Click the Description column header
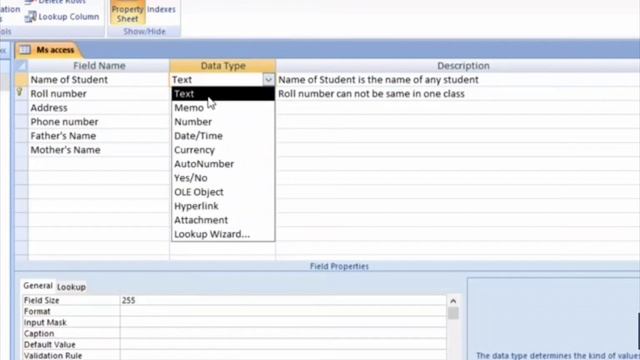 [x=458, y=66]
